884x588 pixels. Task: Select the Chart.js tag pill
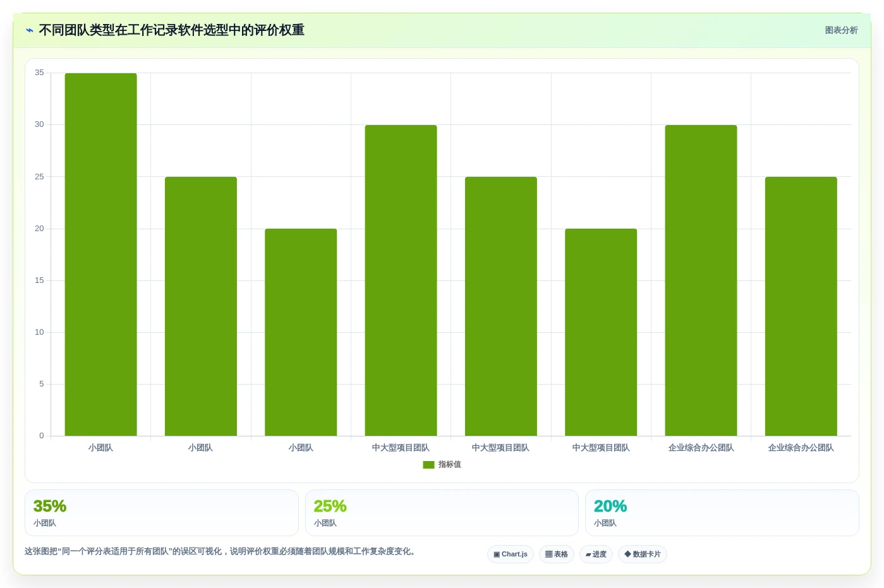pyautogui.click(x=511, y=554)
